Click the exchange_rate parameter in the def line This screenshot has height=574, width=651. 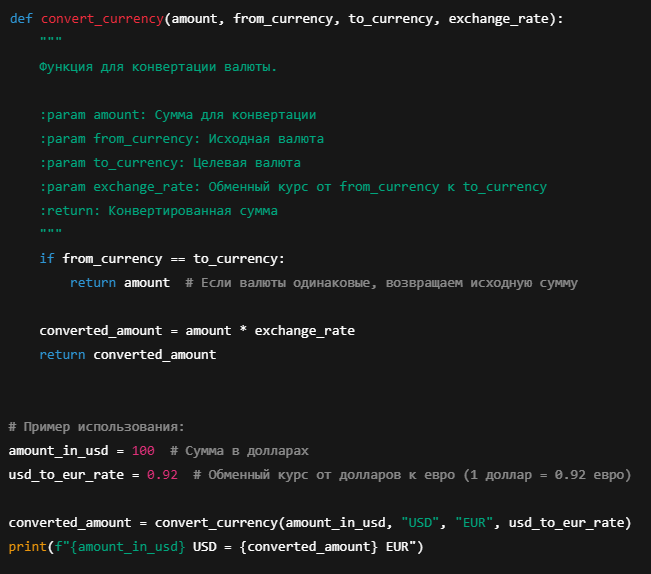(499, 19)
